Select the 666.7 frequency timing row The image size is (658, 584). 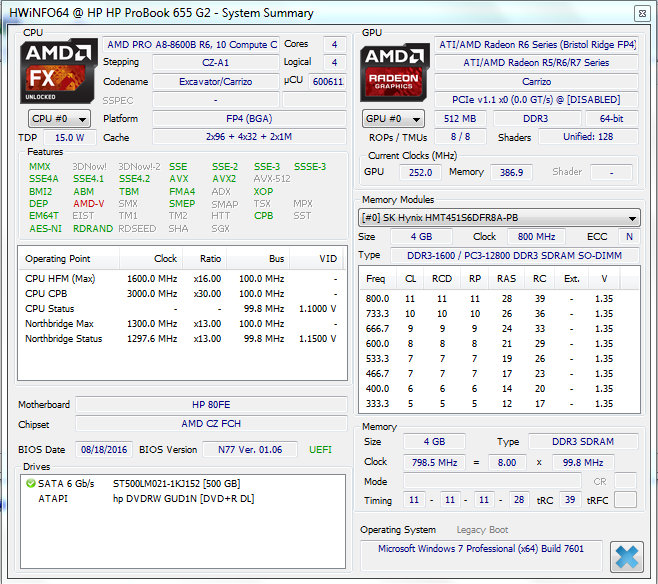tap(499, 328)
